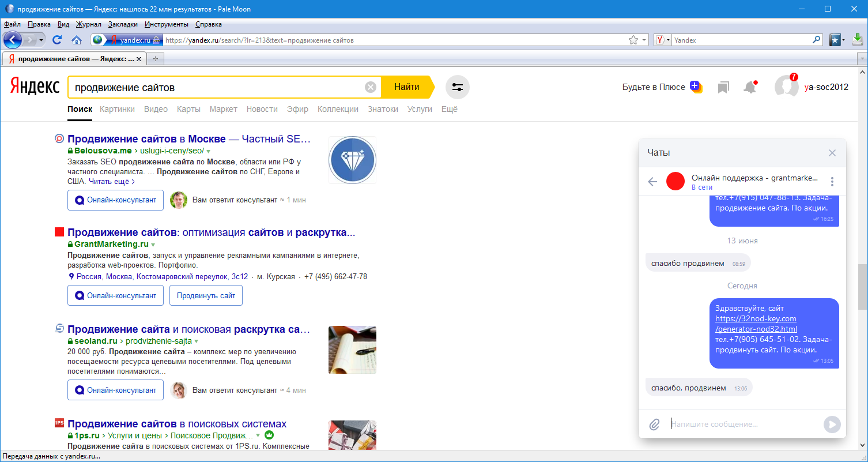Open the address bar history dropdown
The width and height of the screenshot is (868, 462).
[x=644, y=40]
